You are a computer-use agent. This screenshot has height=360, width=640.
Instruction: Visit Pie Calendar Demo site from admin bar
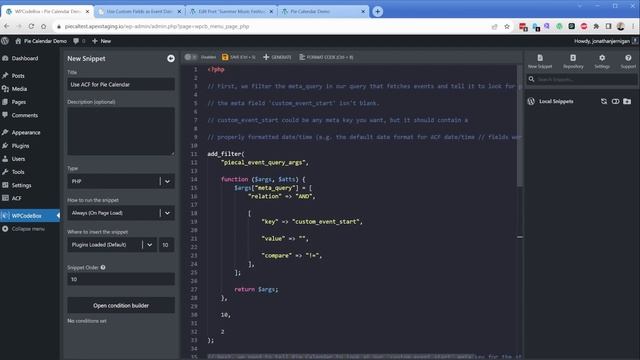pos(40,41)
